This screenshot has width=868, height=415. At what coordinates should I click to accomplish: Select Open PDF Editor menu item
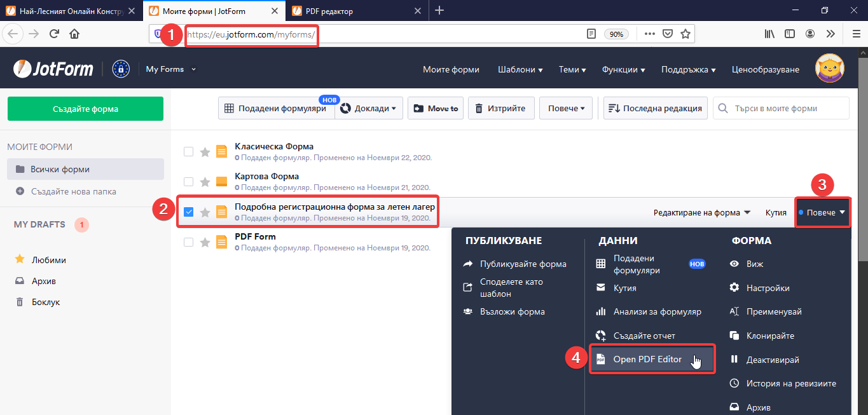coord(647,360)
